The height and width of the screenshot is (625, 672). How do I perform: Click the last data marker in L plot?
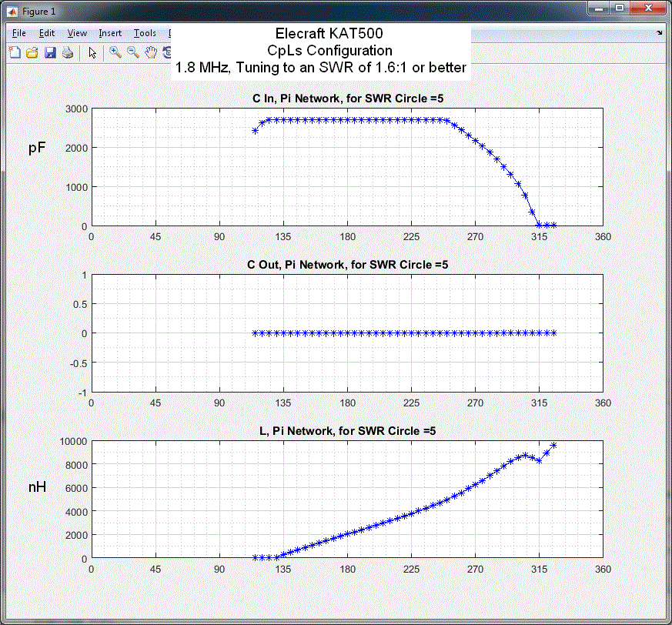tap(553, 446)
